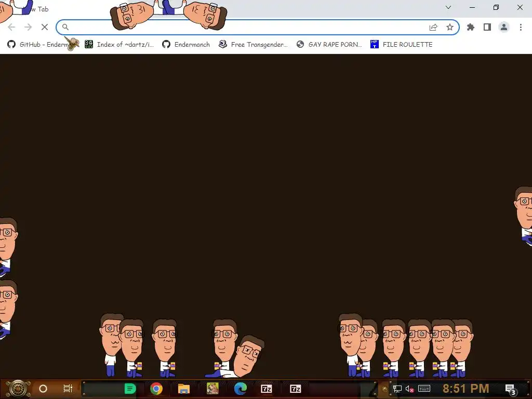This screenshot has height=399, width=532.
Task: Launch Microsoft Edge from the taskbar
Action: pyautogui.click(x=241, y=389)
